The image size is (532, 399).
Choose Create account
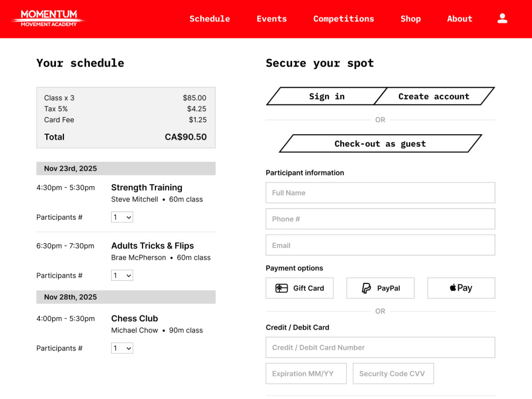pyautogui.click(x=434, y=96)
